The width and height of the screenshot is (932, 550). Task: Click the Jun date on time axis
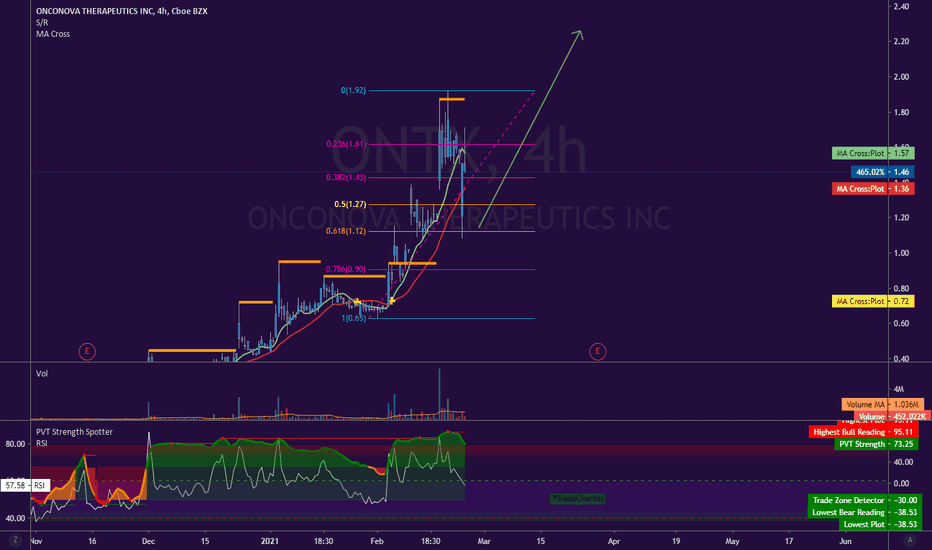845,541
